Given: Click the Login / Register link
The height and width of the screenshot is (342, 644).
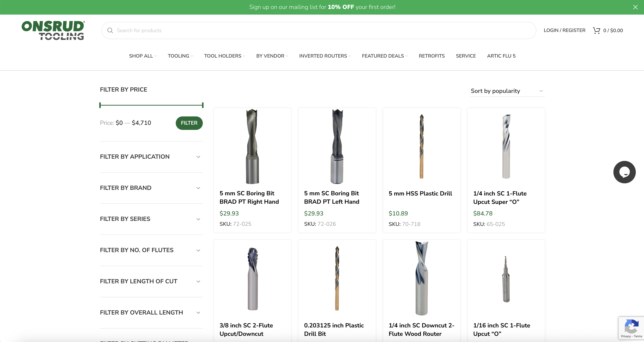Looking at the screenshot, I should pos(564,30).
